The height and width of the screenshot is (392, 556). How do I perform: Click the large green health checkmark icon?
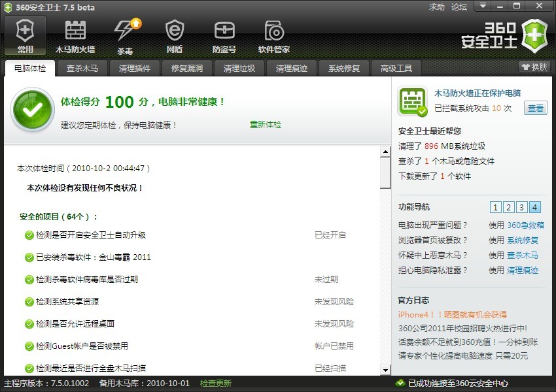tap(32, 109)
